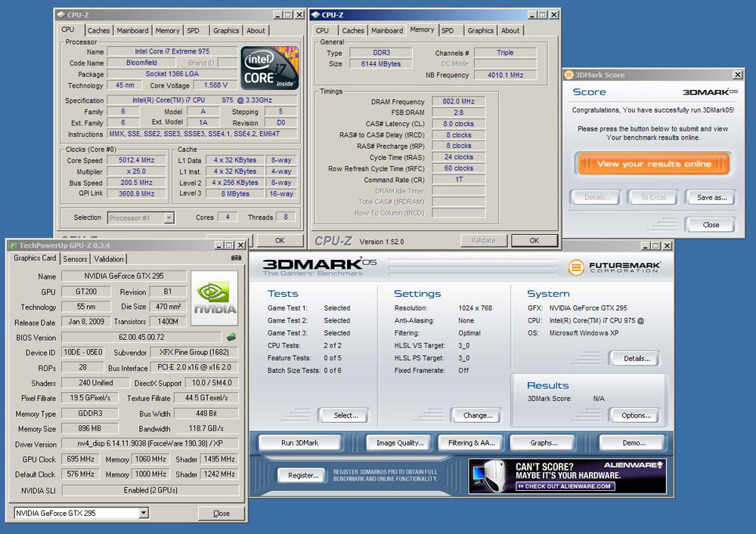Click the CAS# Latency 8.0 clocks value
756x534 pixels.
458,124
